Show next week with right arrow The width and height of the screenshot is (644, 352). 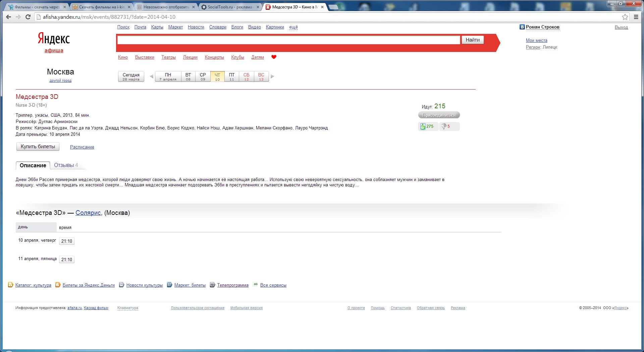click(272, 76)
